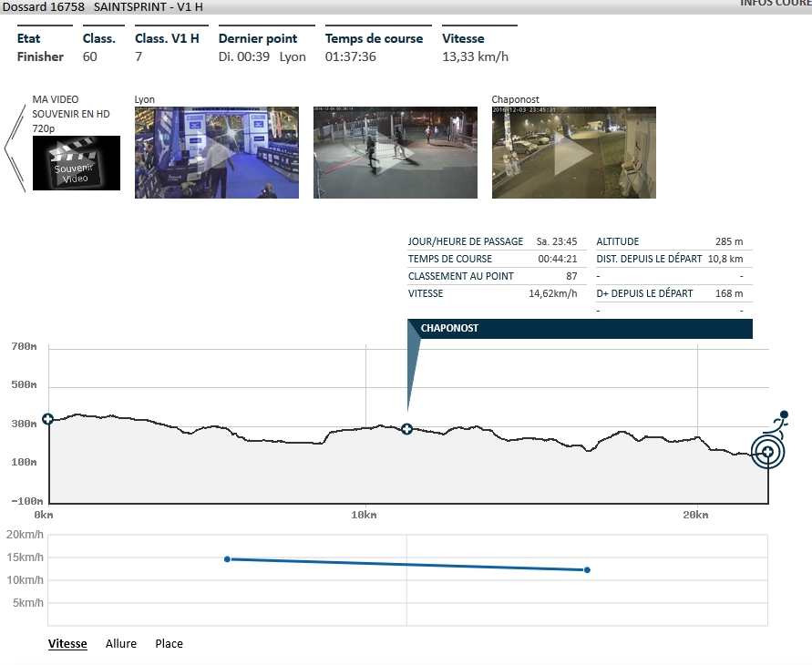The height and width of the screenshot is (665, 812).
Task: Click the 'JOUR/HEURE DE PASSAGE' row label
Action: 466,241
